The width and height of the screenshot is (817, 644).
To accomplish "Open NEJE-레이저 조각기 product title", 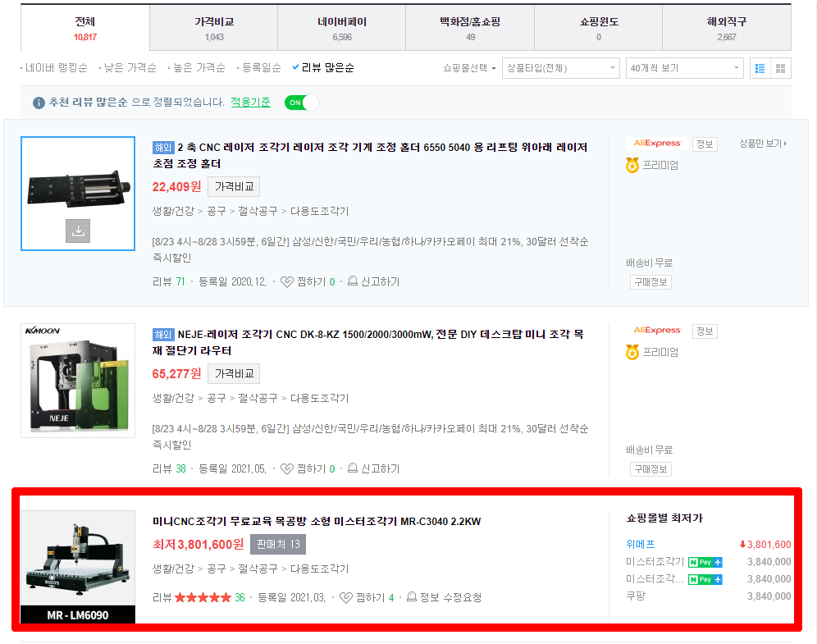I will coord(367,342).
